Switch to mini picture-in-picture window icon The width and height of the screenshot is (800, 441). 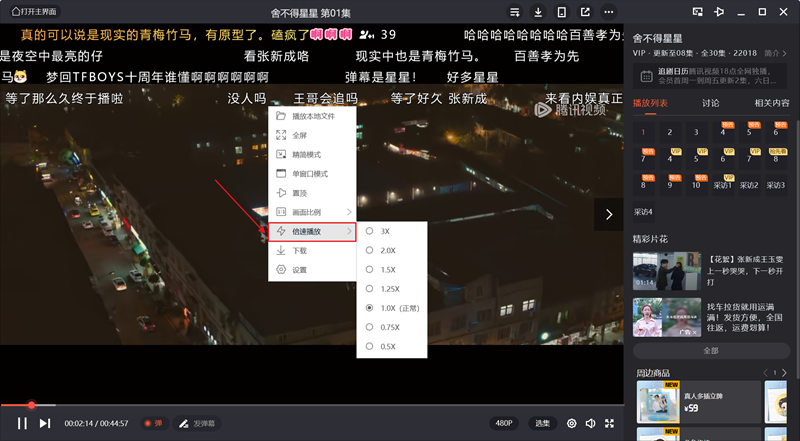(x=697, y=12)
